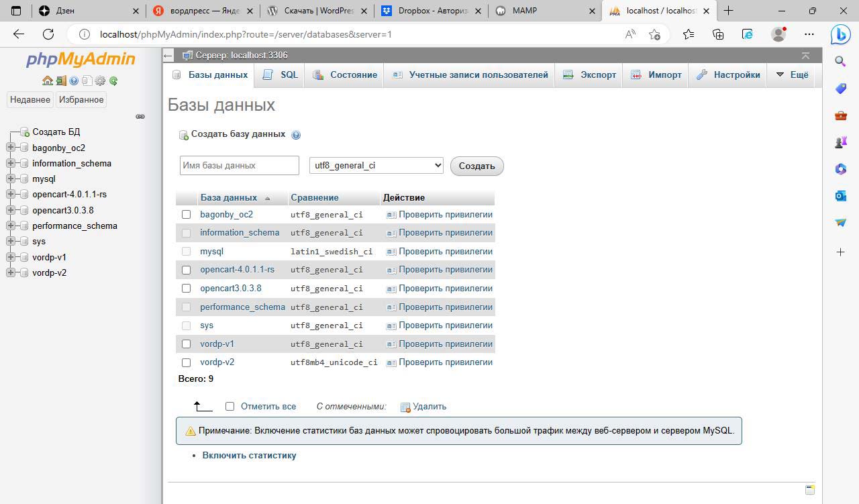Click the phpMyAdmin home icon
This screenshot has height=504, width=859.
(47, 81)
